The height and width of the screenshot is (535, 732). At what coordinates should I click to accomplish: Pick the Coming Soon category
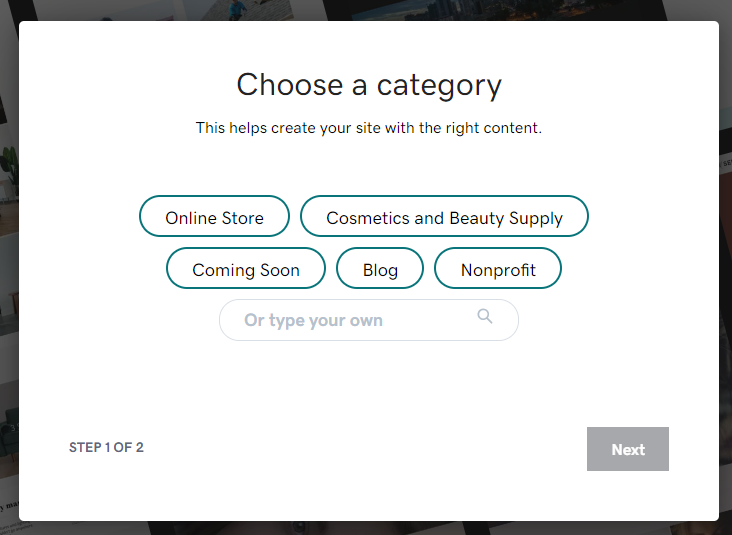(246, 269)
